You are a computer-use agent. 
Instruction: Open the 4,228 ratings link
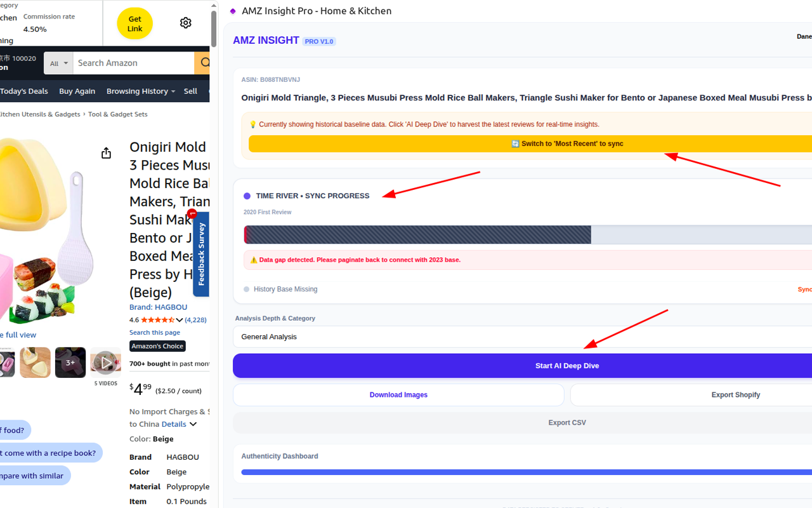pos(195,320)
